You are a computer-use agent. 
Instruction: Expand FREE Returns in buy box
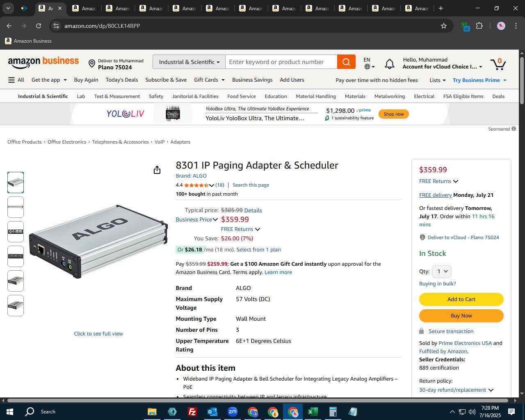click(456, 181)
